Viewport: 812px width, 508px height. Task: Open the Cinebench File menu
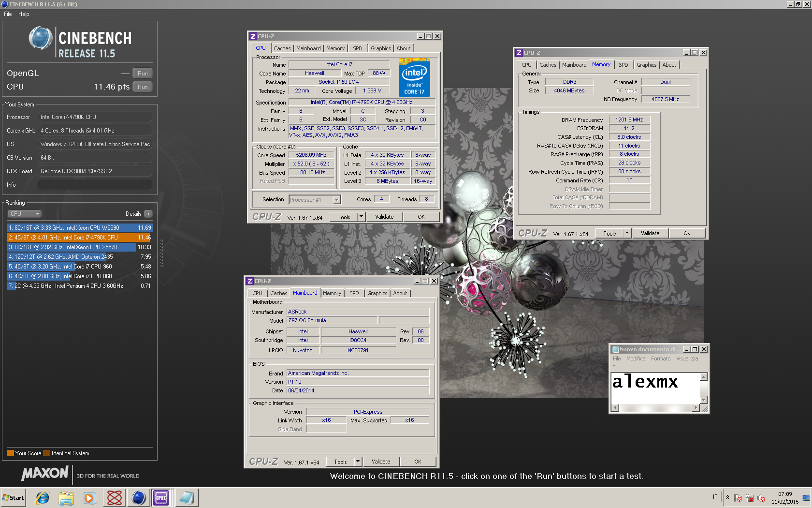pyautogui.click(x=8, y=14)
